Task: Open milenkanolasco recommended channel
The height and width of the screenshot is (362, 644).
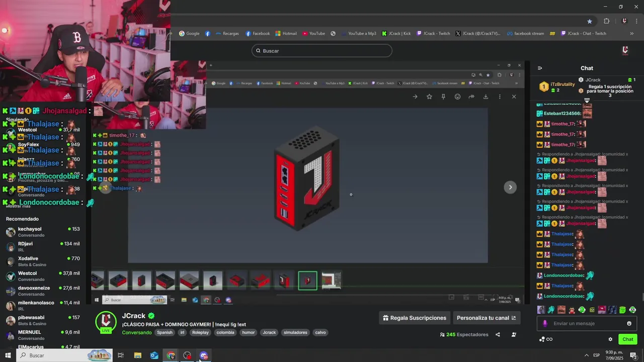Action: (43, 306)
